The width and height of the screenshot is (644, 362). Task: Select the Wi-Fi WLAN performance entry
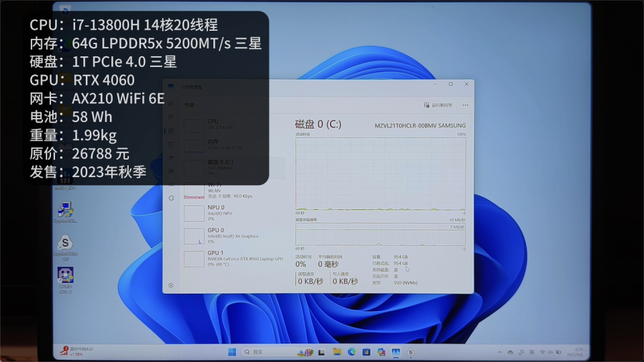234,190
